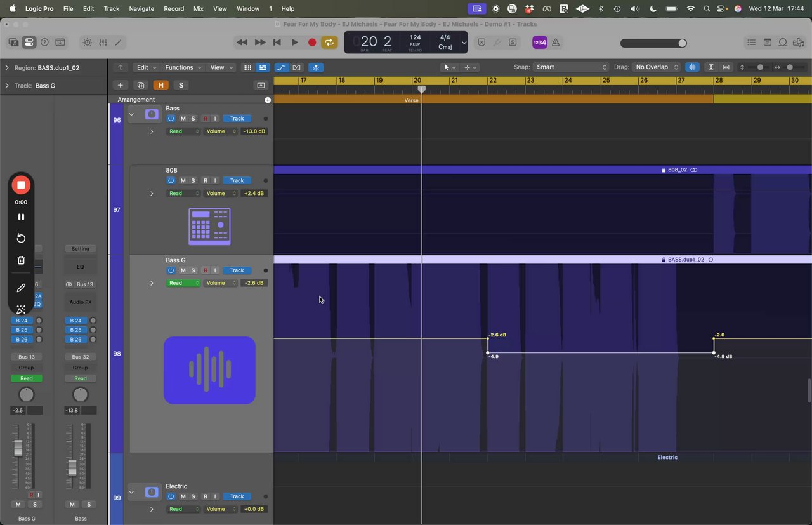812x525 pixels.
Task: Toggle power on the Bass track
Action: [x=171, y=119]
